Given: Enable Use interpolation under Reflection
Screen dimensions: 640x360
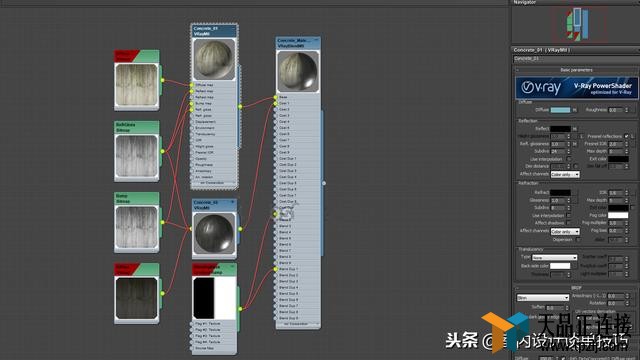Looking at the screenshot, I should tap(569, 159).
